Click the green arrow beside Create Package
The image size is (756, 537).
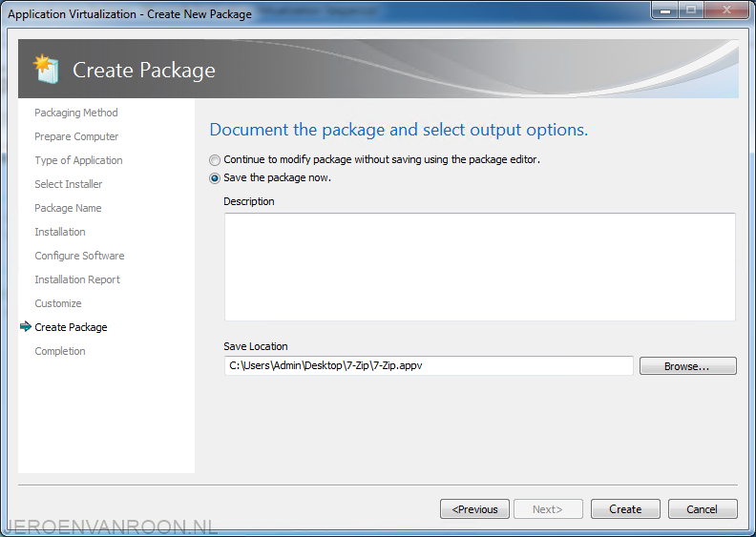pos(26,327)
